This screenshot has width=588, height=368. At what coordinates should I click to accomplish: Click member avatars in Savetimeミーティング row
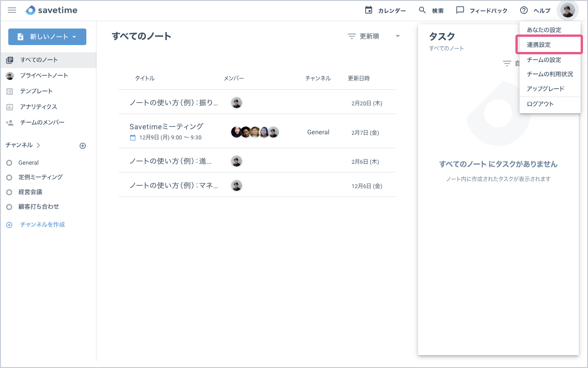pyautogui.click(x=255, y=132)
